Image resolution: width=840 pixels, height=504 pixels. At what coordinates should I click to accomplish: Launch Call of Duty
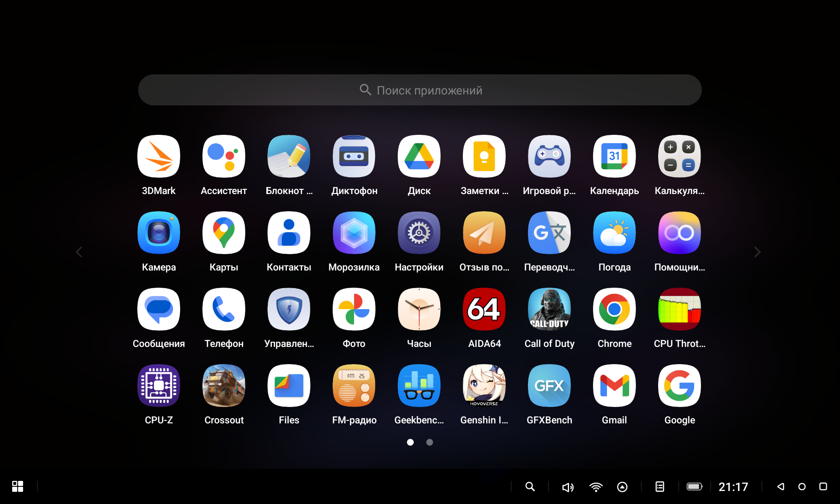tap(549, 309)
